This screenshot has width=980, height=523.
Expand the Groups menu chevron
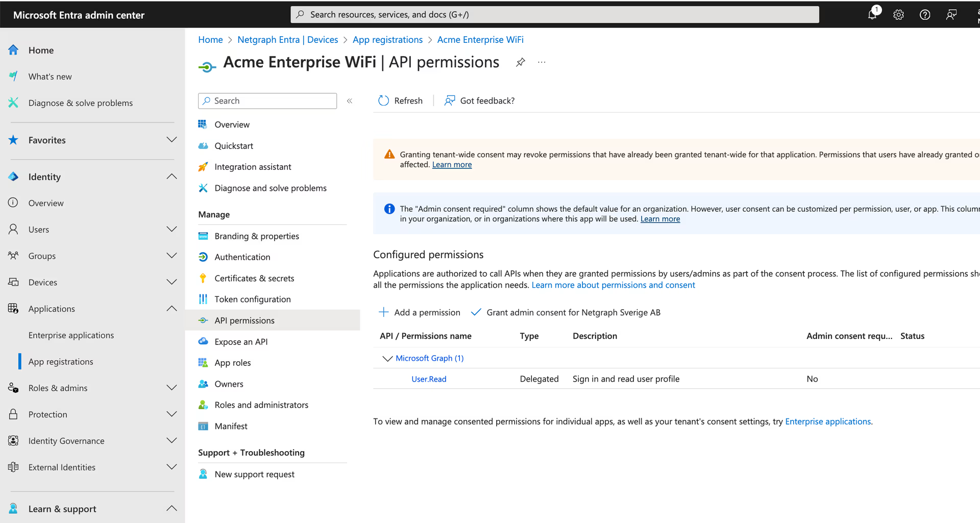pyautogui.click(x=171, y=256)
